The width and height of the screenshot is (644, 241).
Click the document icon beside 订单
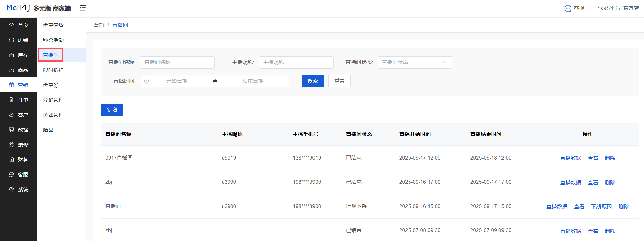[12, 100]
